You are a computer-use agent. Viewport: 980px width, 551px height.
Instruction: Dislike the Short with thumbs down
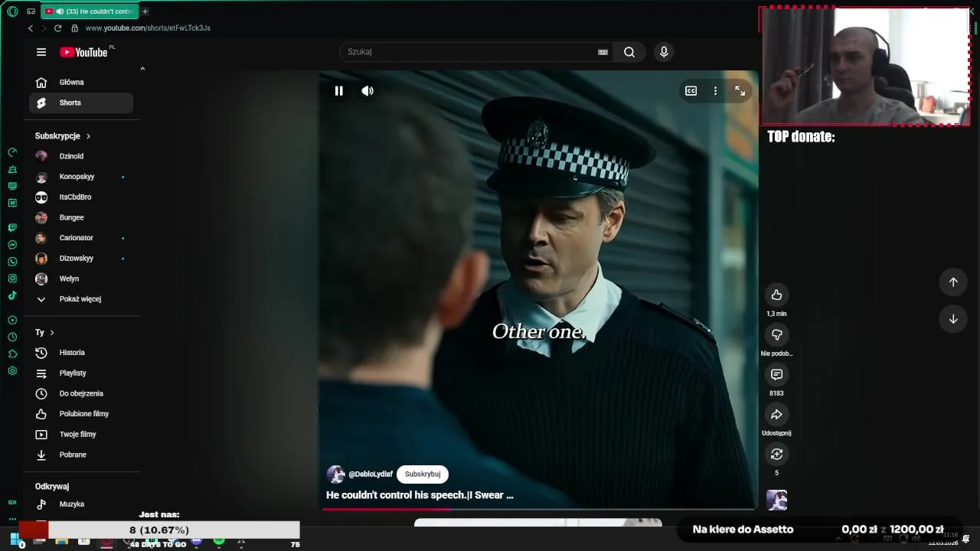point(776,334)
